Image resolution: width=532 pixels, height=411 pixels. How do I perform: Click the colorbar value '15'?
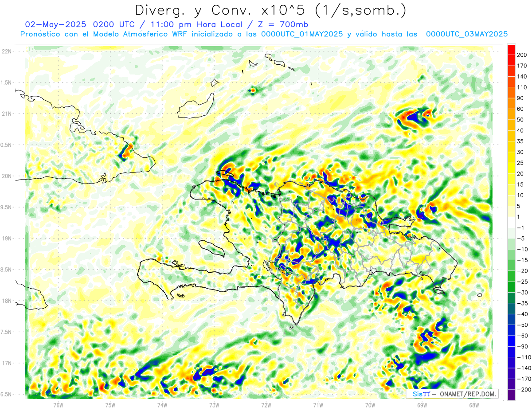(x=520, y=184)
